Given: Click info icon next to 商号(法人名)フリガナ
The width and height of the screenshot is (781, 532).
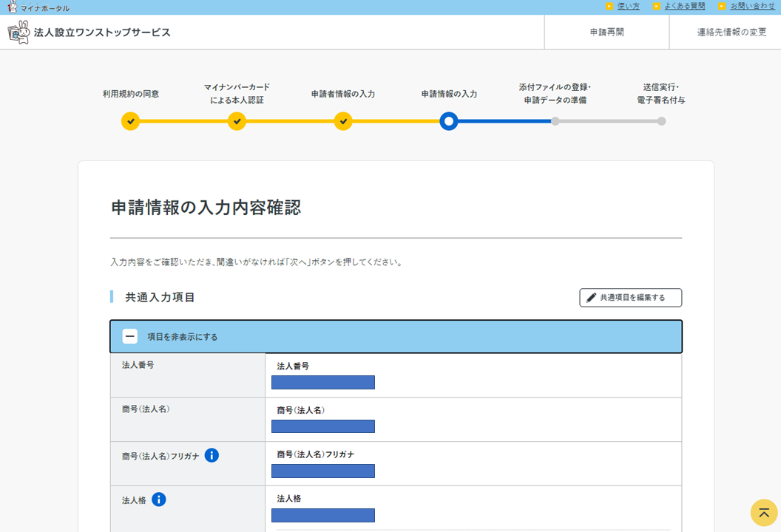Looking at the screenshot, I should point(212,455).
